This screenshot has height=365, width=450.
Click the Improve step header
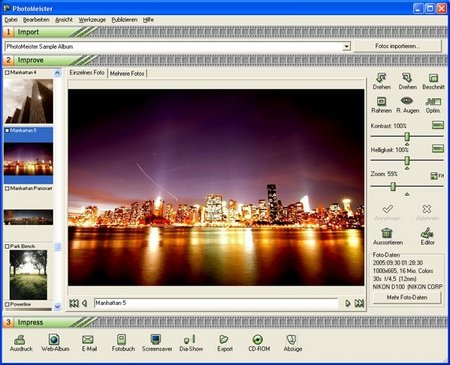coord(30,60)
